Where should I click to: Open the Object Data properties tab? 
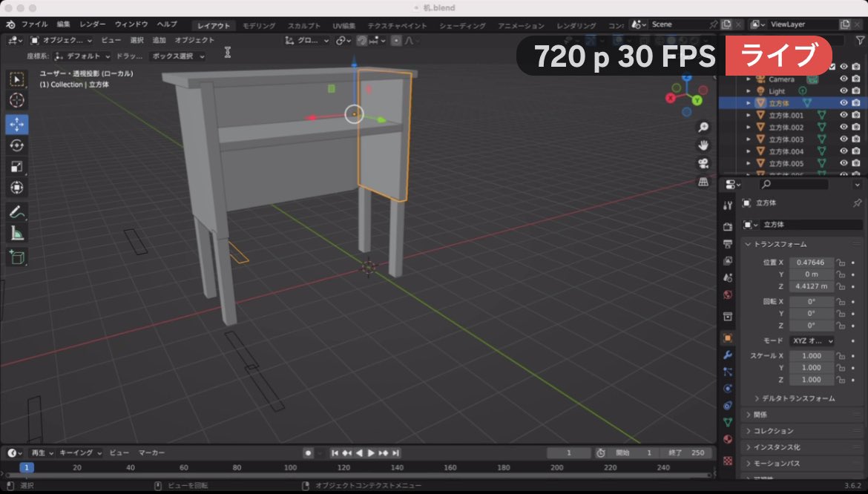coord(727,422)
